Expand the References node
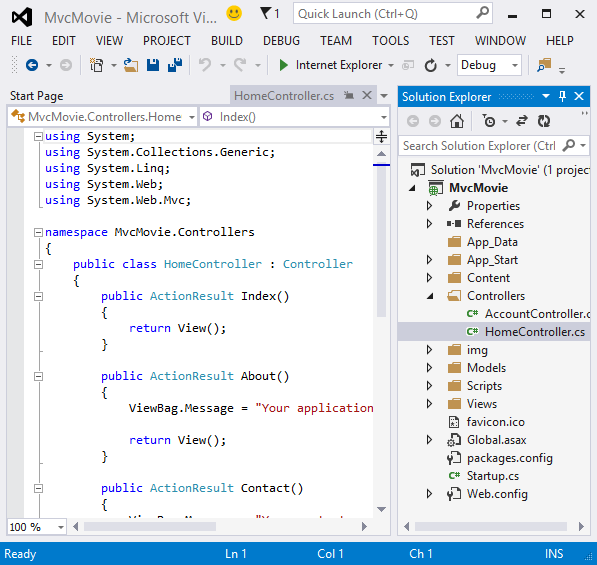The width and height of the screenshot is (597, 565). pyautogui.click(x=429, y=224)
